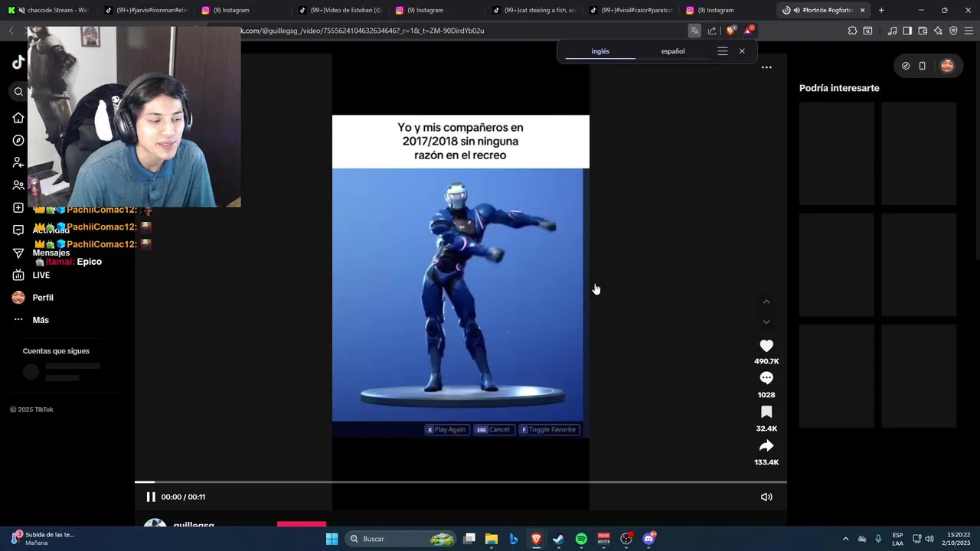Click the translate page icon in address bar
The width and height of the screenshot is (980, 551).
point(694,31)
